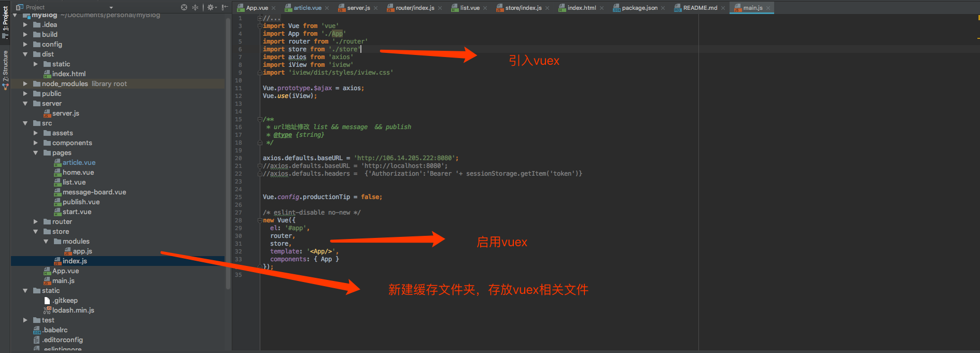Screen dimensions: 980x353
Task: Close the server.js editor tab
Action: pyautogui.click(x=375, y=8)
